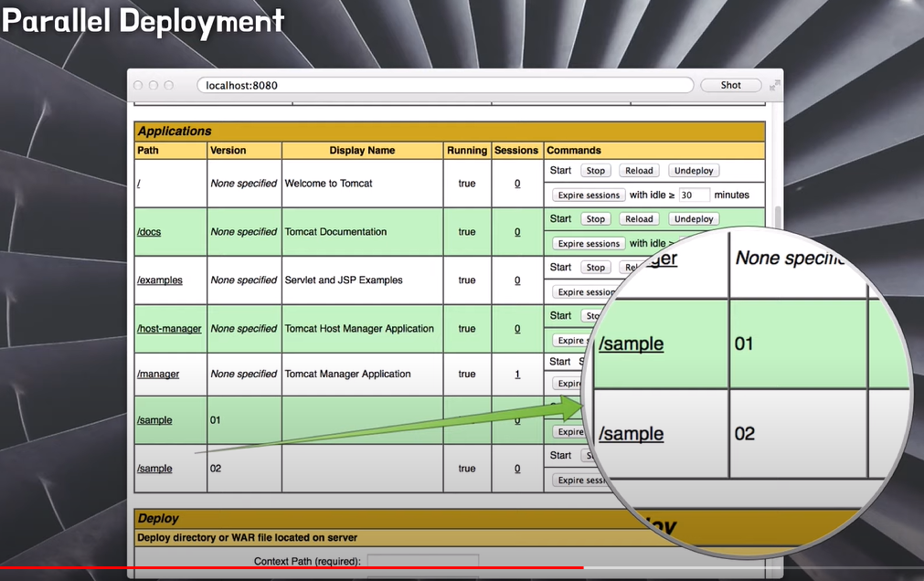
Task: Open the / root path link
Action: coord(139,184)
